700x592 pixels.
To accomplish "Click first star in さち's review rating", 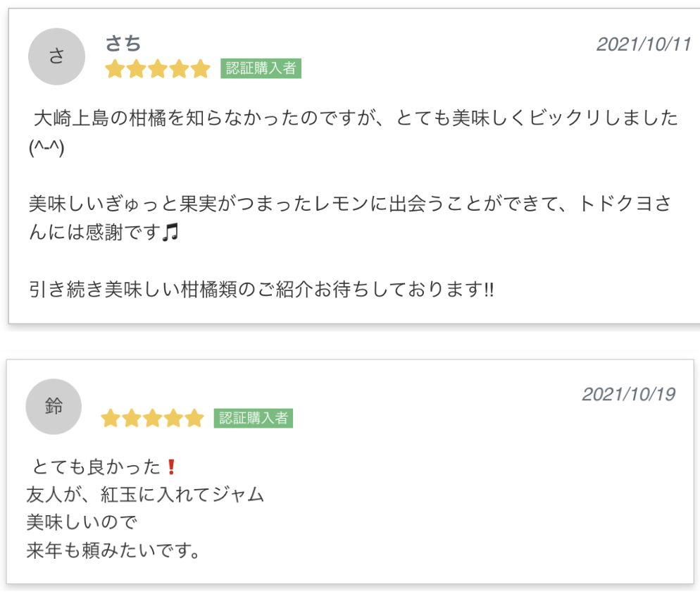I will (x=115, y=69).
